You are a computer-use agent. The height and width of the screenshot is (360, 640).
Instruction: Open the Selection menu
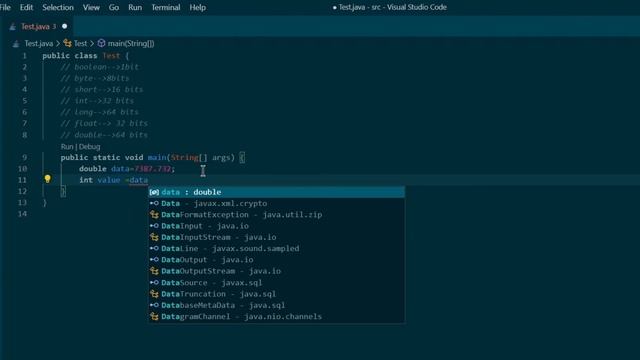click(x=58, y=7)
